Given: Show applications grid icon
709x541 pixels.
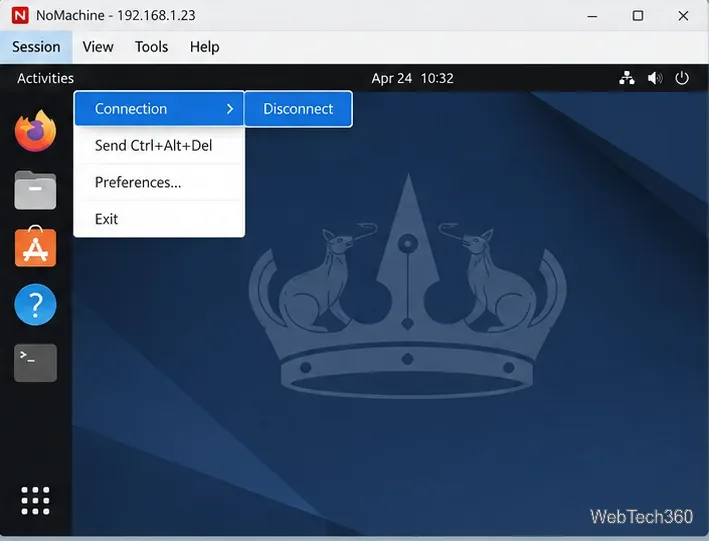Looking at the screenshot, I should point(35,501).
